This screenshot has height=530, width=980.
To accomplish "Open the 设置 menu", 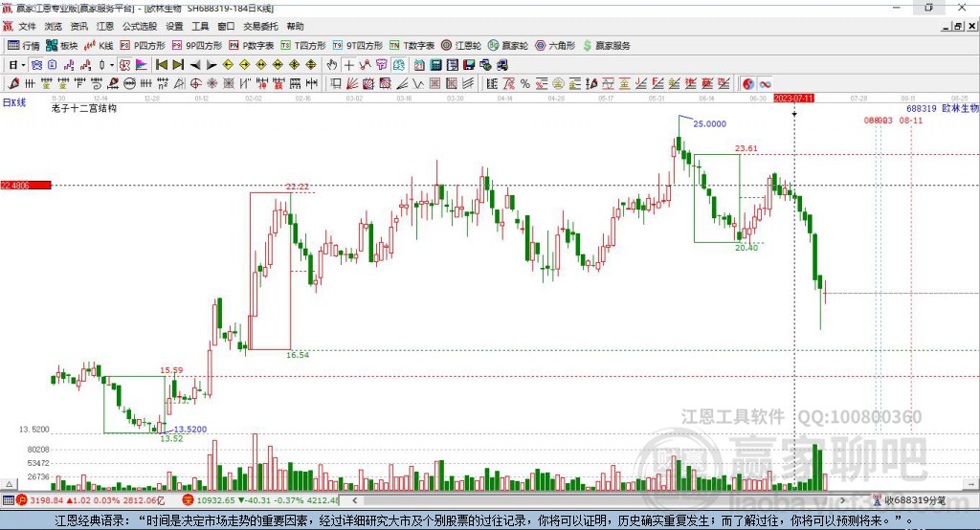I will [x=174, y=26].
